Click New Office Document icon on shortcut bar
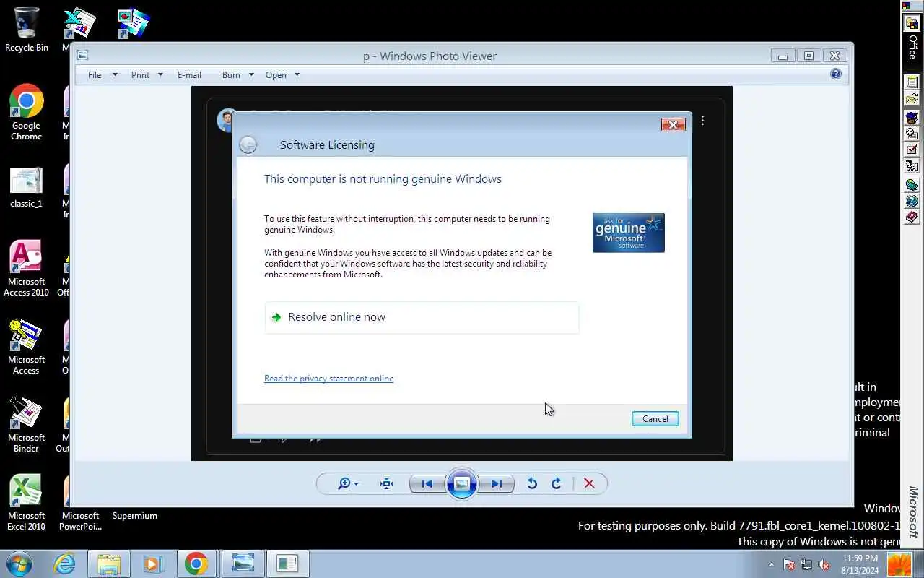 (x=912, y=82)
